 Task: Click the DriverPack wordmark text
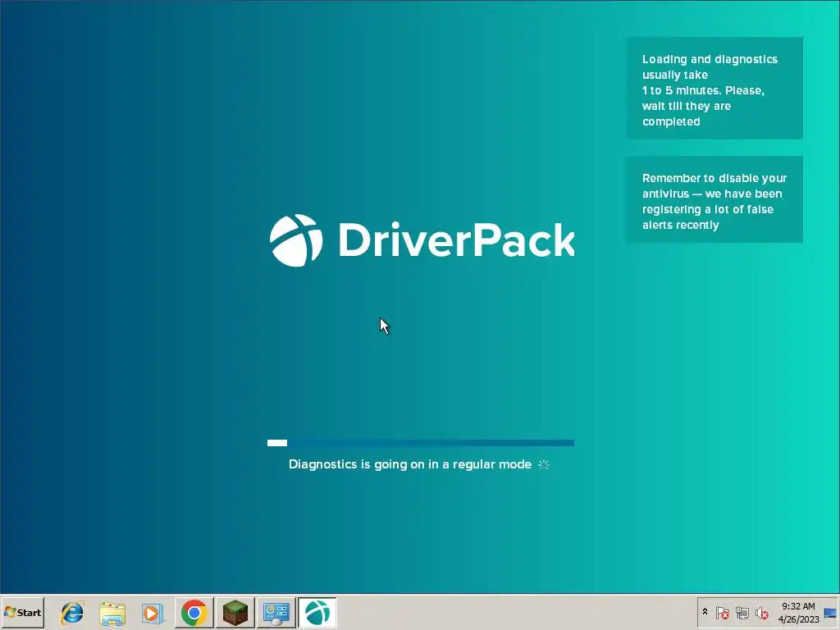click(456, 240)
